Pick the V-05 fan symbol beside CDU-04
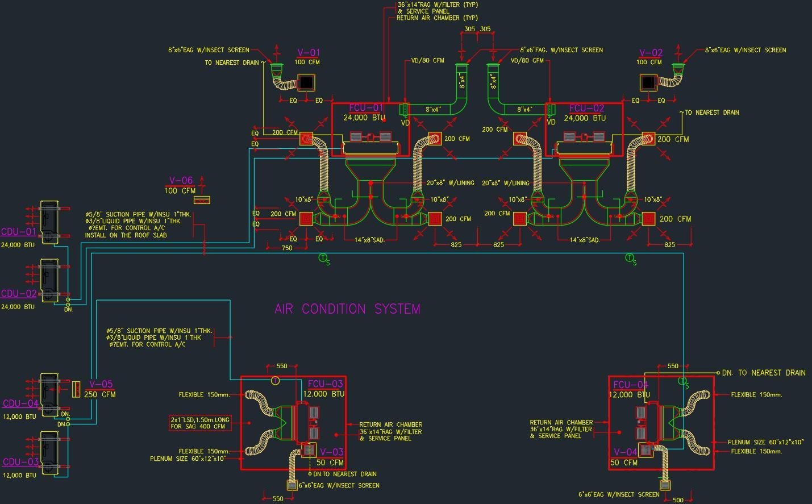 76,389
